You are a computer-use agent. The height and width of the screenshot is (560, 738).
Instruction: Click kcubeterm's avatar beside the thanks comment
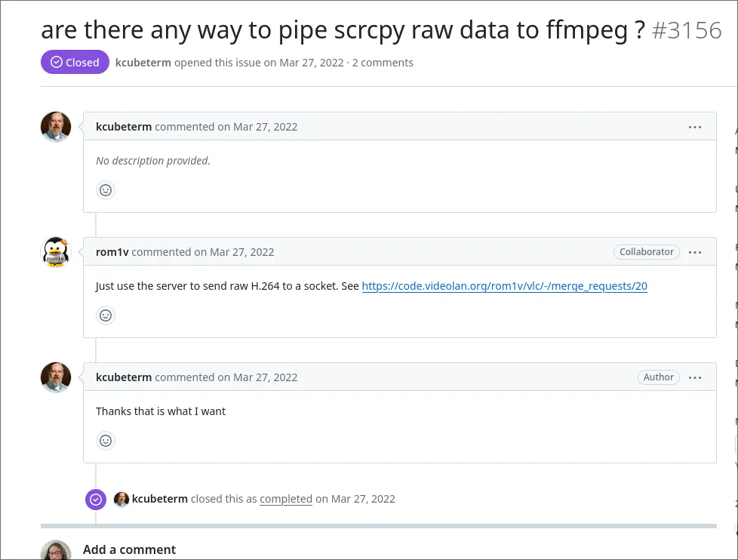[x=56, y=377]
